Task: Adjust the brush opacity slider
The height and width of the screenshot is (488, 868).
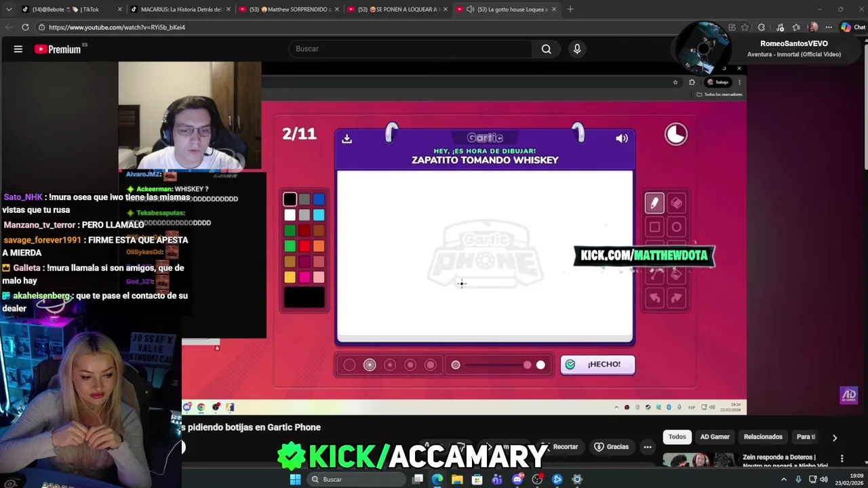Action: click(498, 365)
